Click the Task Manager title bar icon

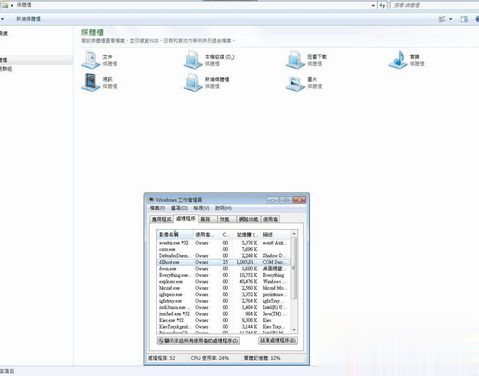pos(151,200)
